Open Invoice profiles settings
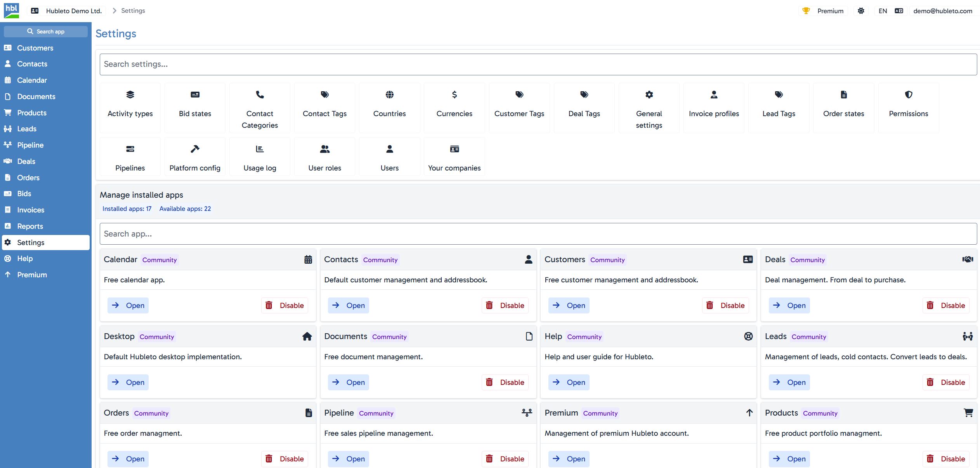The width and height of the screenshot is (980, 468). pos(714,108)
